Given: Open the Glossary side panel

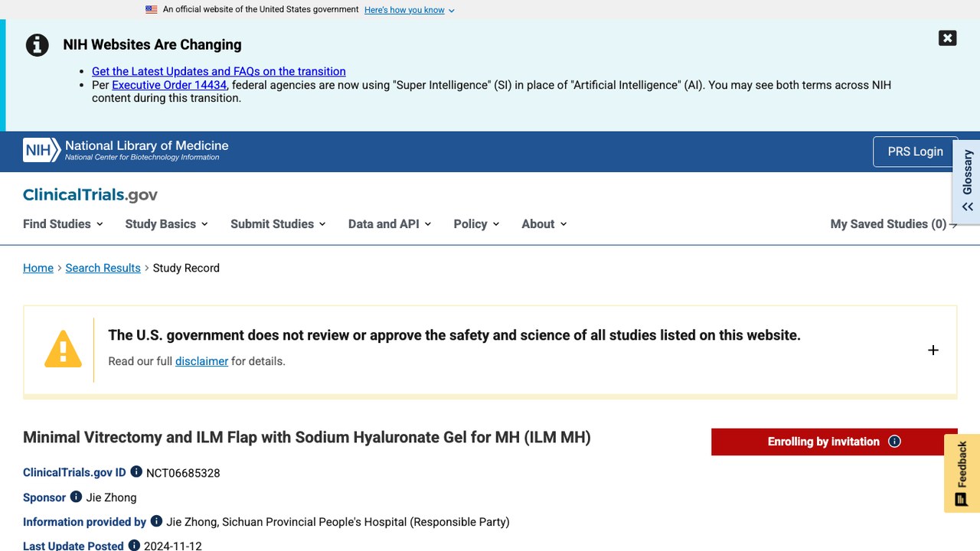Looking at the screenshot, I should [967, 182].
